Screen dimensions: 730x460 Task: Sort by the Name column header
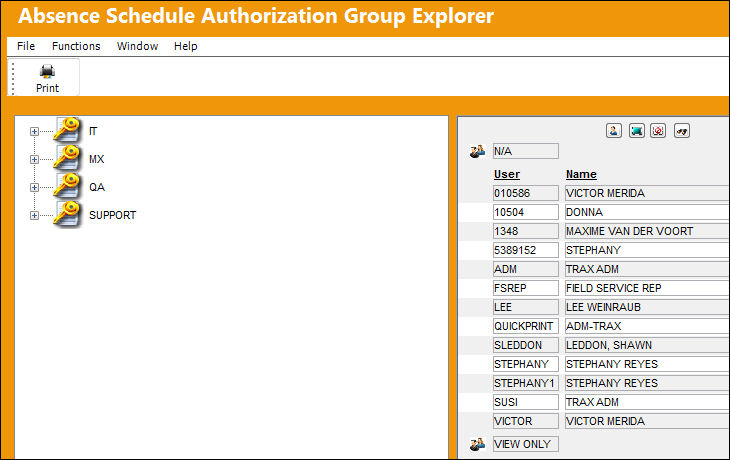(581, 174)
